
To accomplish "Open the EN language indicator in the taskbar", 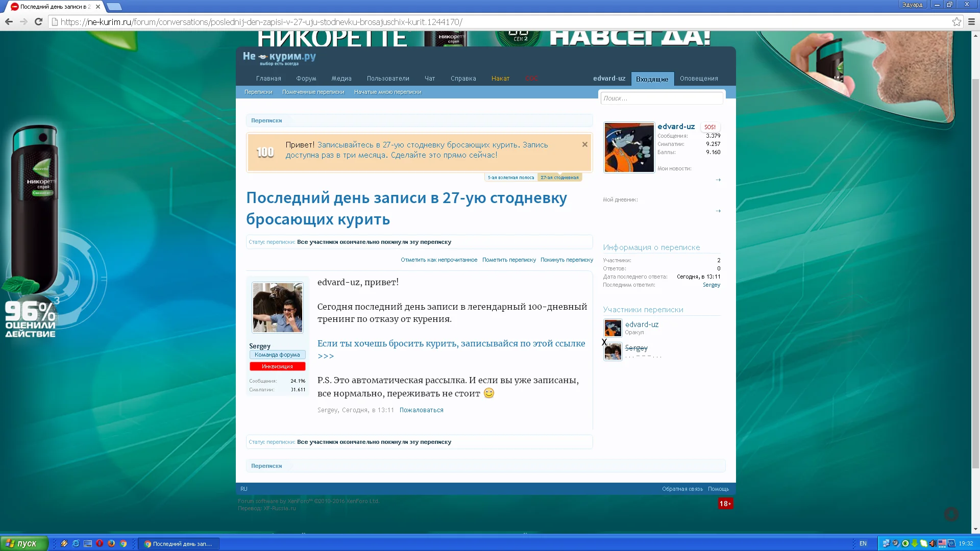I will click(x=863, y=543).
